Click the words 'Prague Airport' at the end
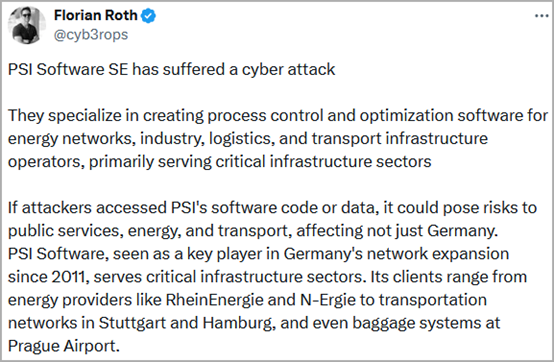Viewport: 554px width, 362px height. 64,346
